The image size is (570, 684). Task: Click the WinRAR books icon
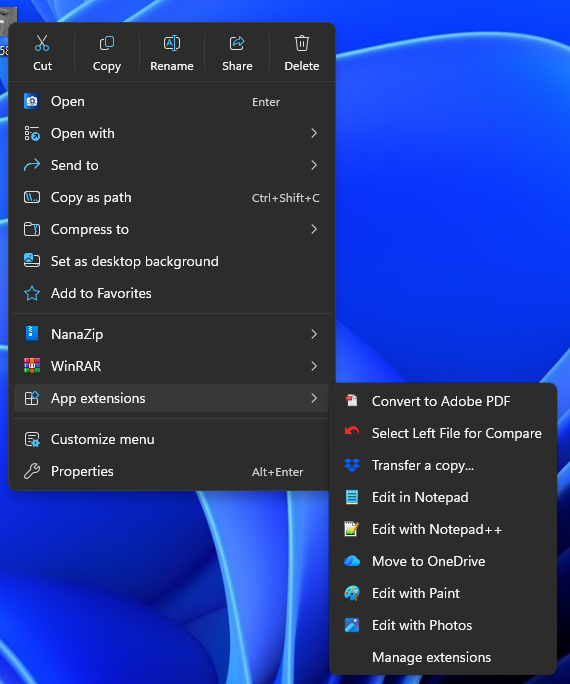pyautogui.click(x=32, y=366)
